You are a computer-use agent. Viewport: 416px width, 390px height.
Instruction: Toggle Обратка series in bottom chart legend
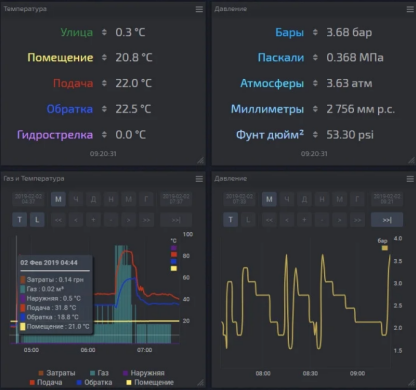[x=94, y=382]
